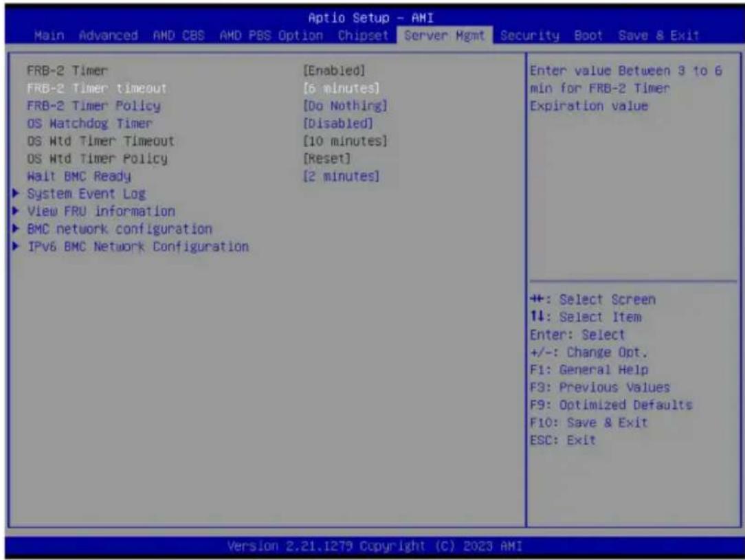Open the Chipset tab
This screenshot has height=560, width=745.
pyautogui.click(x=363, y=36)
